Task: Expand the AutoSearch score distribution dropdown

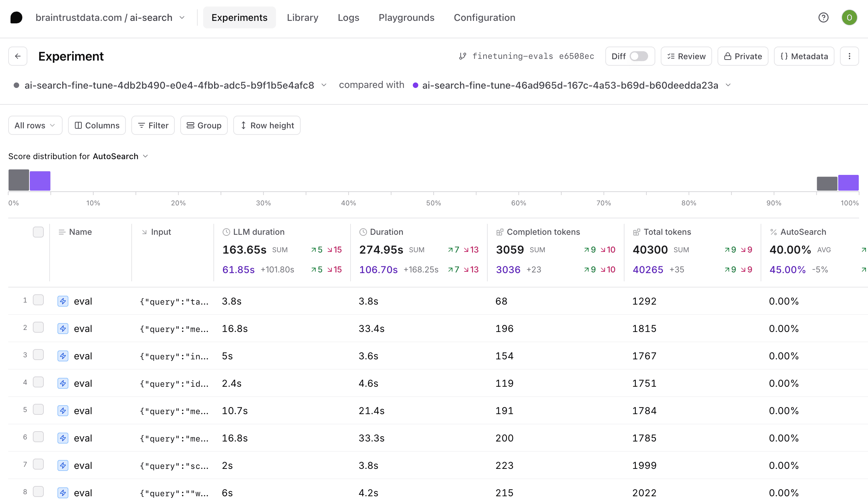Action: point(145,156)
